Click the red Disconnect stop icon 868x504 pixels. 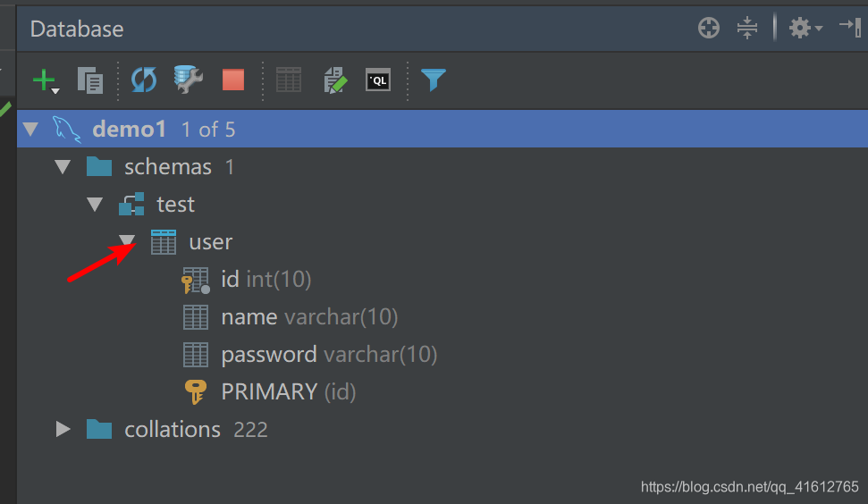tap(233, 80)
